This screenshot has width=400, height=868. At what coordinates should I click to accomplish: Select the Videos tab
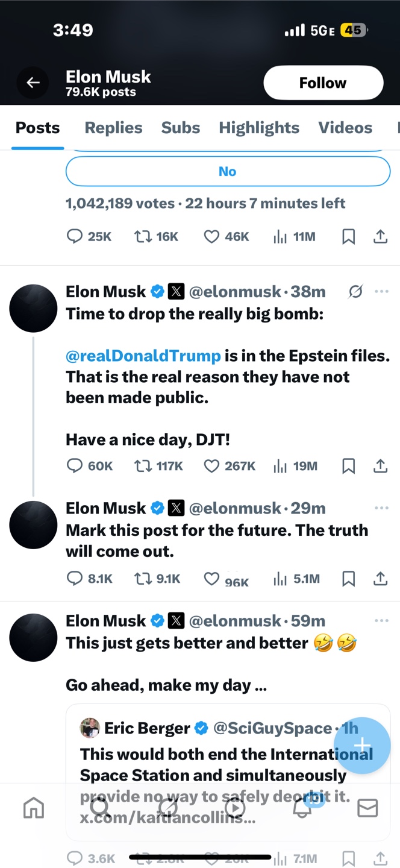coord(345,128)
